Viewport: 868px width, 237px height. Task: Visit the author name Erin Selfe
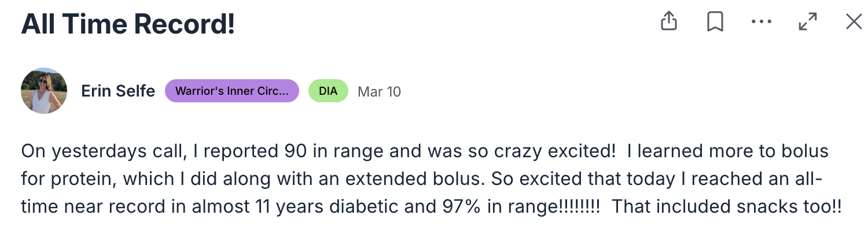pos(118,91)
